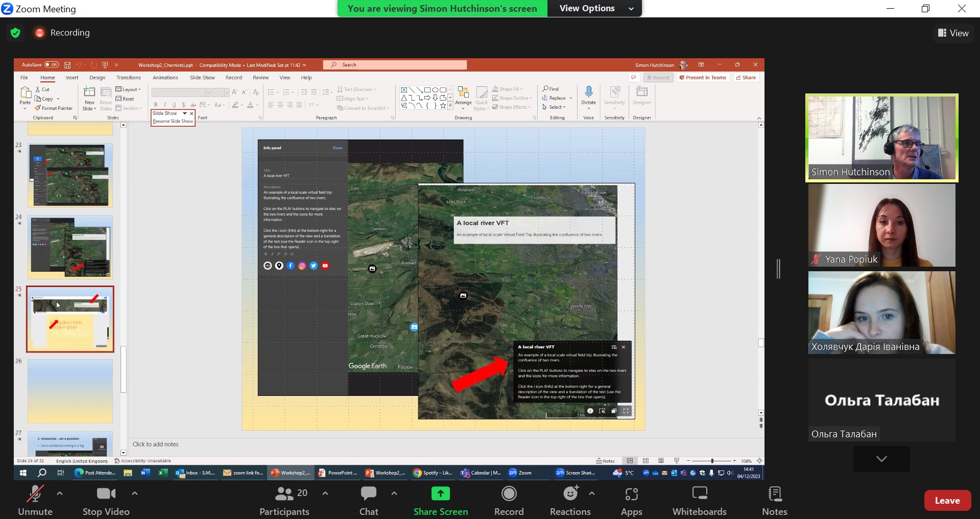Open Windows Start menu in shared screen

click(22, 473)
